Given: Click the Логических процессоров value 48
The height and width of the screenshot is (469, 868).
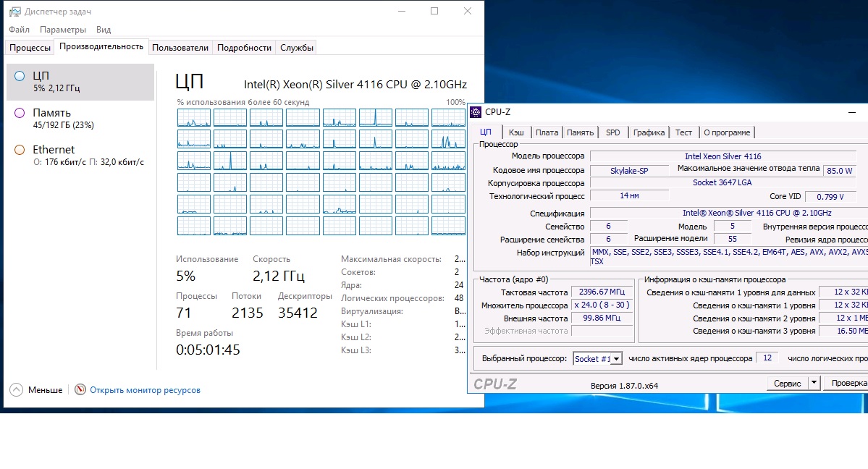Looking at the screenshot, I should point(459,298).
